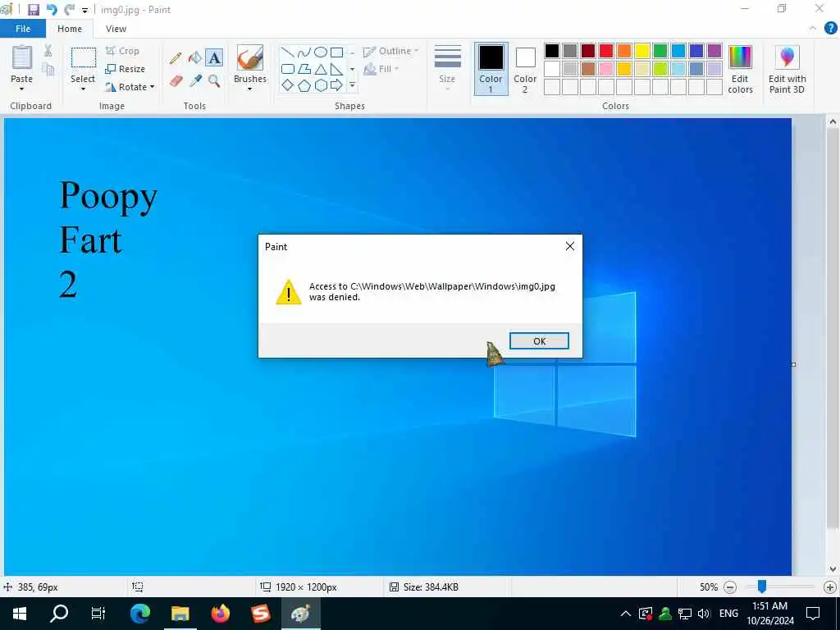Open File Explorer from taskbar
The image size is (840, 630).
180,614
